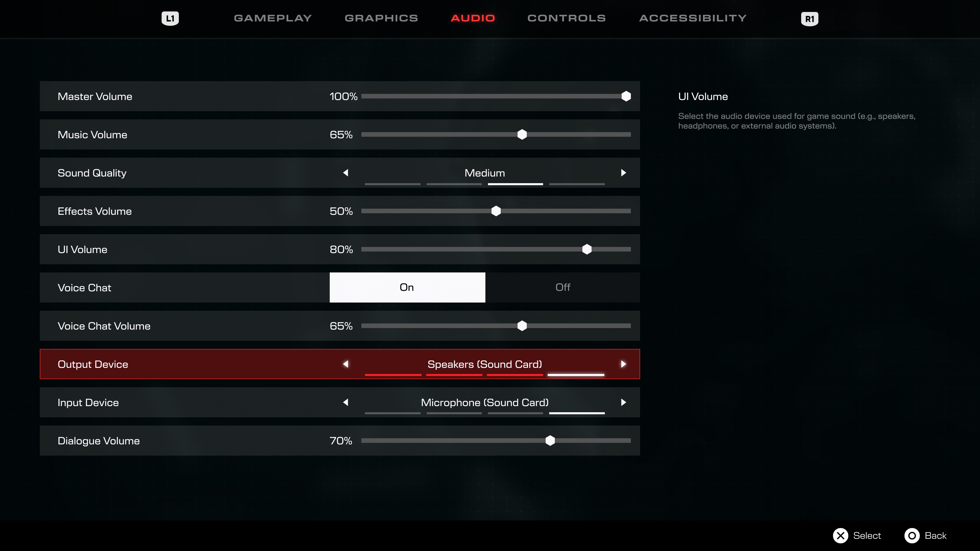Click the X Select button icon
This screenshot has height=551, width=980.
[840, 535]
